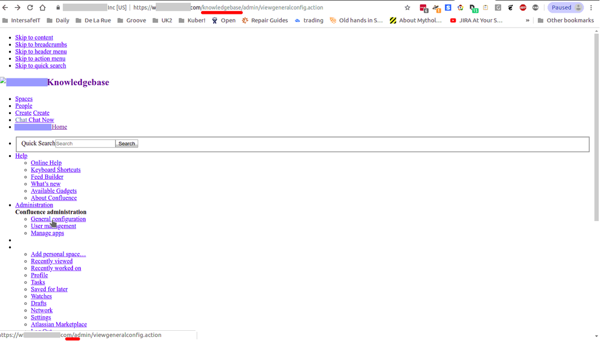Open General configuration link
The image size is (603, 364).
click(x=59, y=219)
